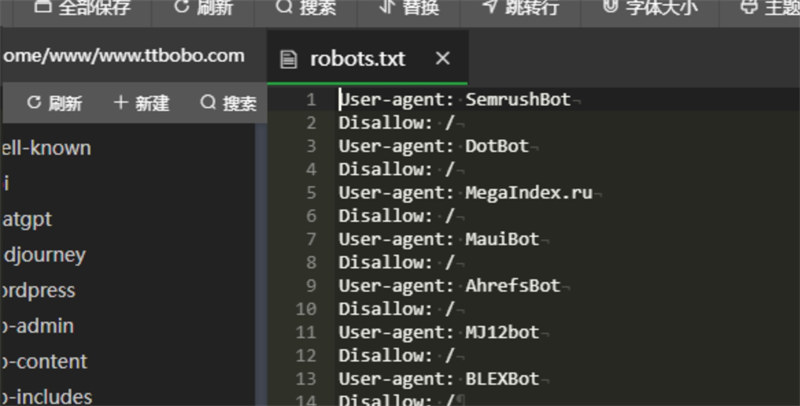Open the djourney folder
This screenshot has height=406, width=800.
pos(44,255)
